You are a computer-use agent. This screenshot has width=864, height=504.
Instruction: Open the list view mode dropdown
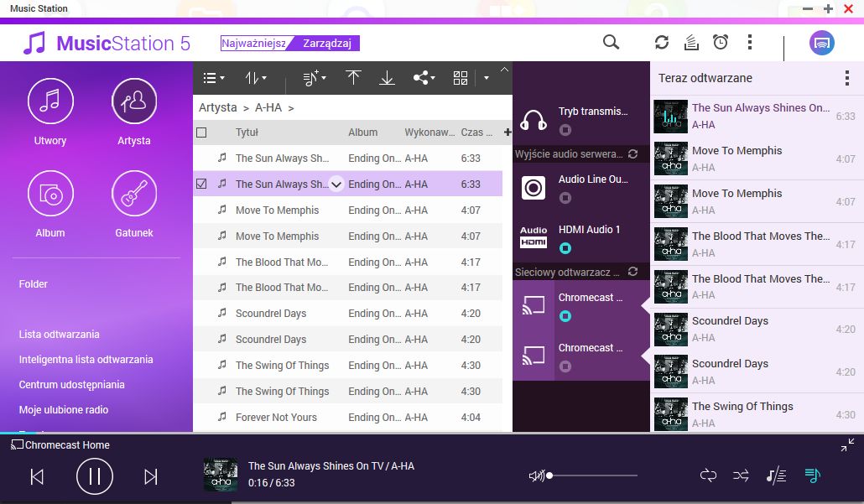214,78
